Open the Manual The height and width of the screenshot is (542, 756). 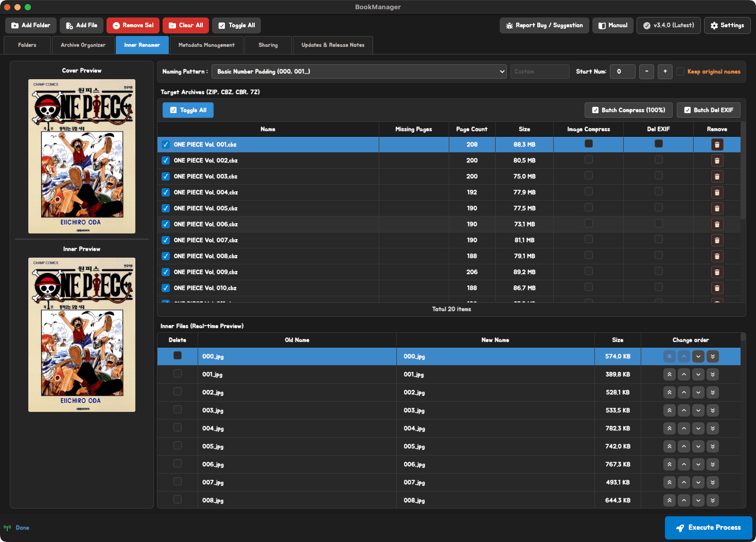click(613, 25)
